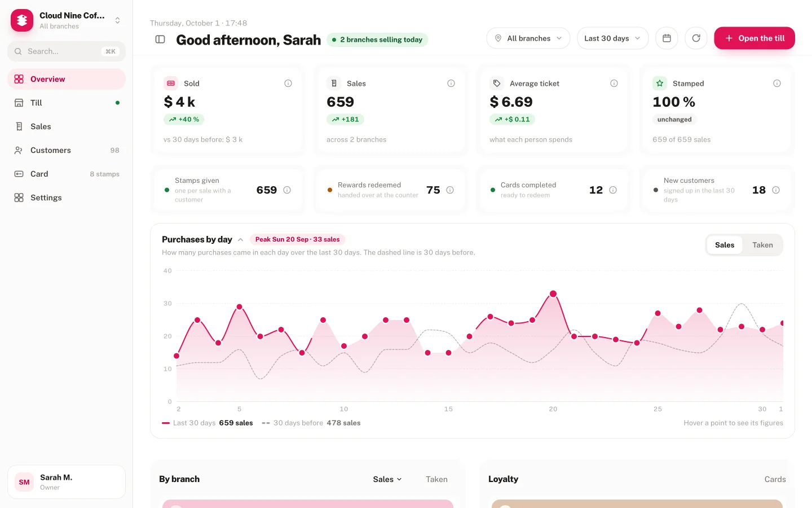Show info for the Stamped card
Screen dimensions: 812x508
click(x=777, y=84)
